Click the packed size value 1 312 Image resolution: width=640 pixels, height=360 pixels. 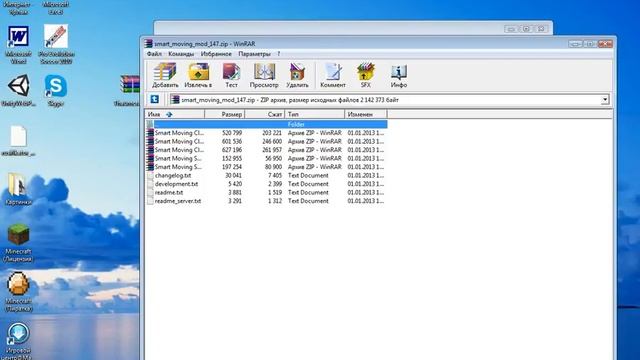275,201
